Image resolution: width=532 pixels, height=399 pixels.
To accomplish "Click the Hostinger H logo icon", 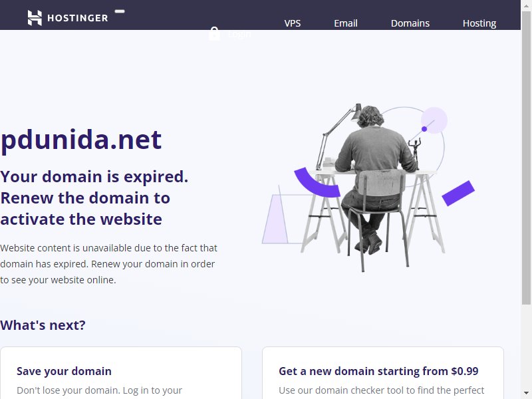I will [x=35, y=18].
